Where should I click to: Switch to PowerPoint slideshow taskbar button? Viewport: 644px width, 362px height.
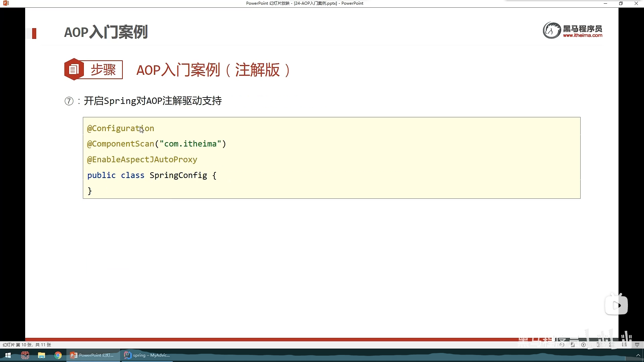[93, 355]
